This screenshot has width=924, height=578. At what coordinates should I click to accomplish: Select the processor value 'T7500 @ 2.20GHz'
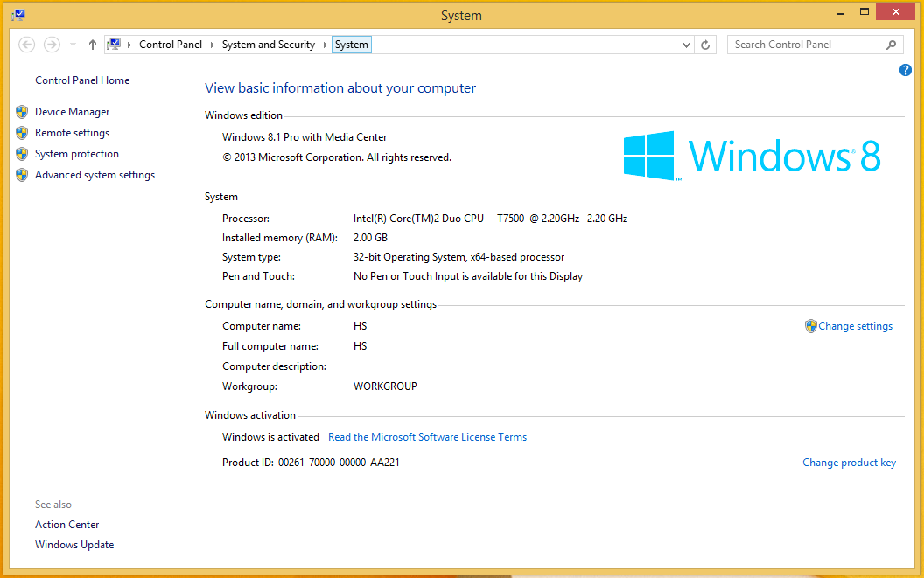pyautogui.click(x=538, y=219)
